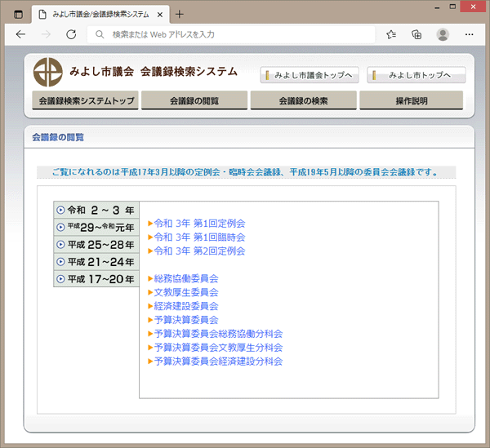Close the みよし市議会 browser tab
The width and height of the screenshot is (490, 448).
(160, 15)
